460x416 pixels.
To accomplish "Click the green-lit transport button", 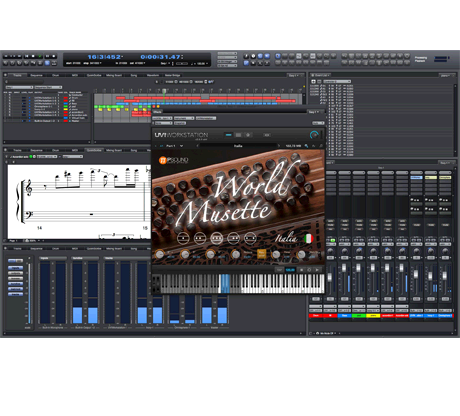I will point(40,56).
